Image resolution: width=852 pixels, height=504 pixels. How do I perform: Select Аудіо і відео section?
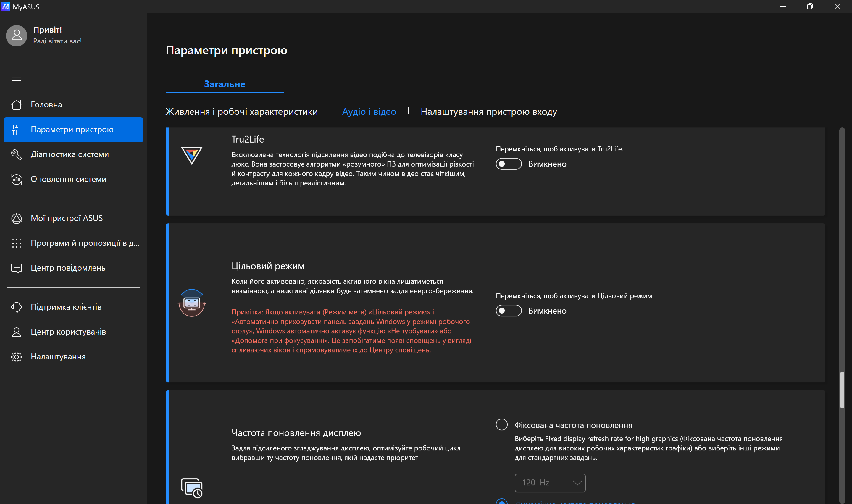(x=369, y=112)
